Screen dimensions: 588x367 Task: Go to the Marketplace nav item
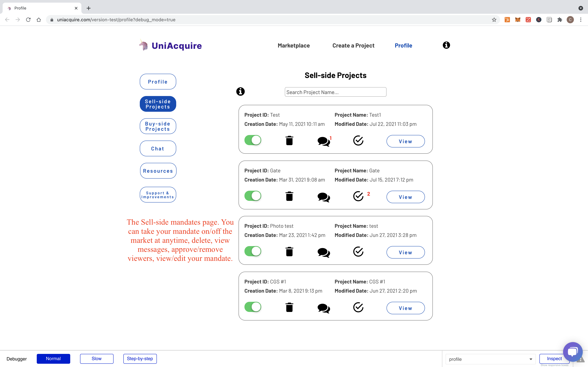pos(294,46)
